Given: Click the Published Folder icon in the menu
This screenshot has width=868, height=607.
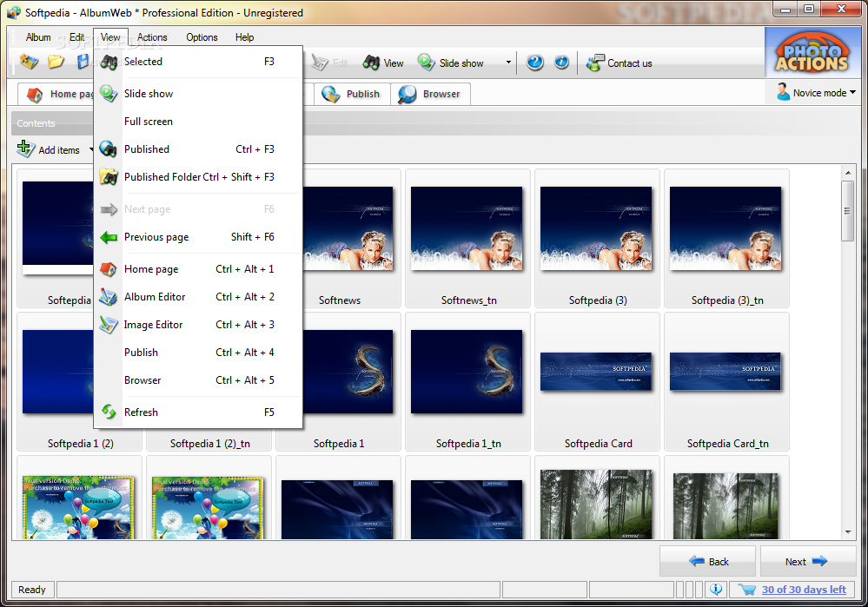Looking at the screenshot, I should click(109, 176).
